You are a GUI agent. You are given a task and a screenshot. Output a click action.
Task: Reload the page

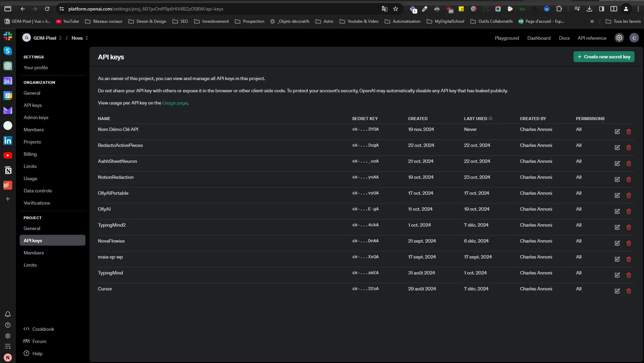[47, 9]
